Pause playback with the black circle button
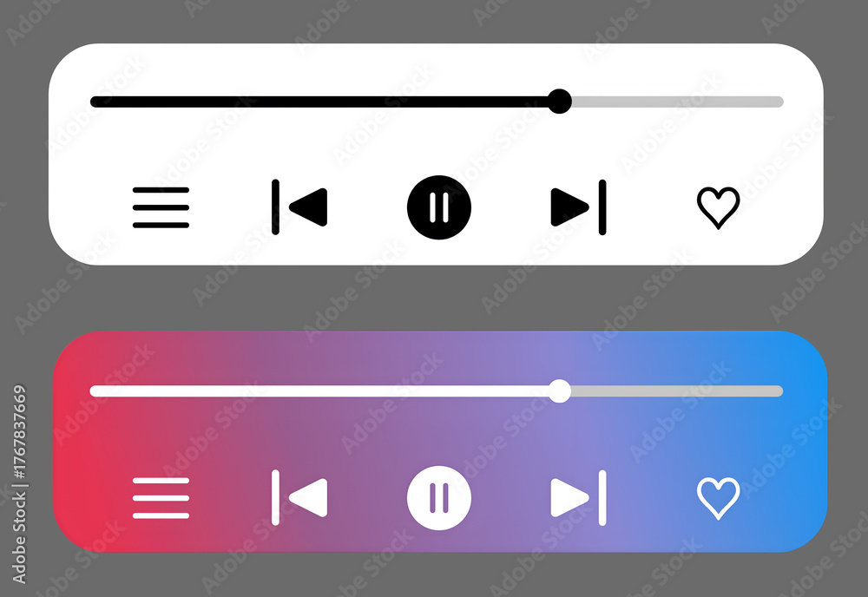The image size is (868, 597). (439, 207)
